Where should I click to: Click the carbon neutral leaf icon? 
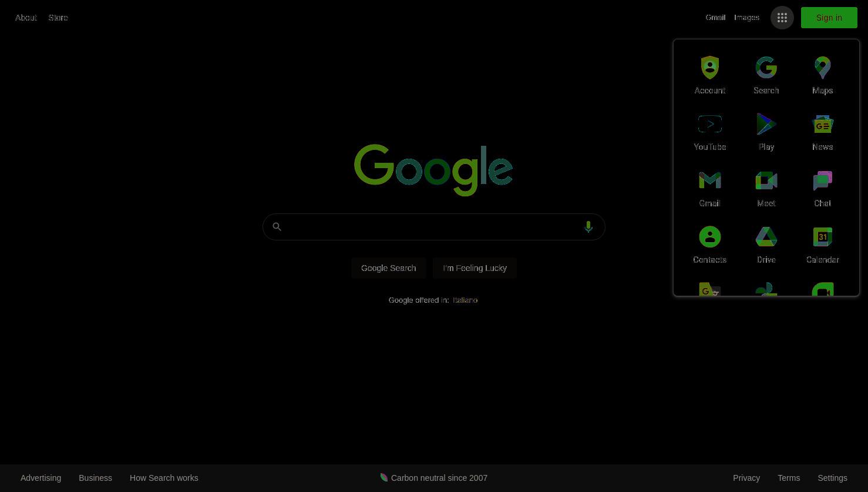(384, 477)
